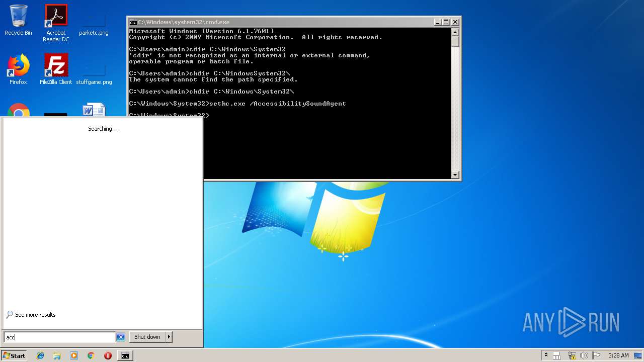Click 'The system cannot find the path' line
The height and width of the screenshot is (362, 644).
[213, 79]
